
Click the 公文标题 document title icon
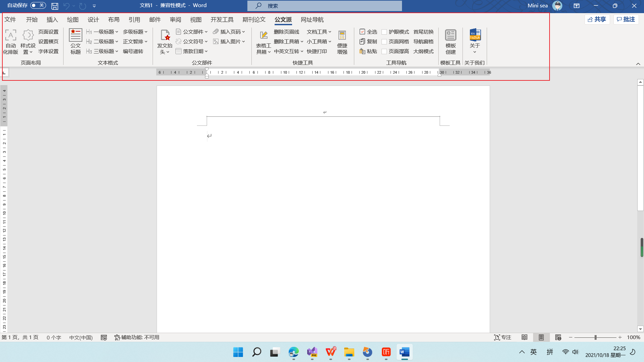(75, 35)
